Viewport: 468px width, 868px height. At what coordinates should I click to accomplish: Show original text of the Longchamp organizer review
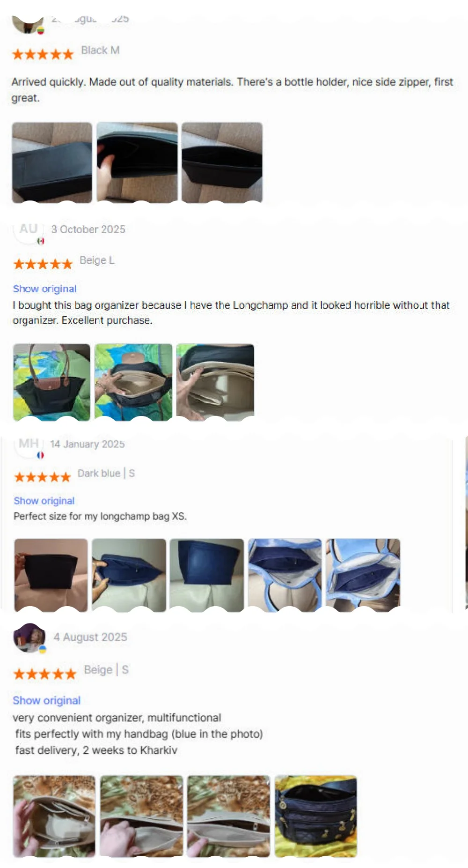tap(44, 289)
